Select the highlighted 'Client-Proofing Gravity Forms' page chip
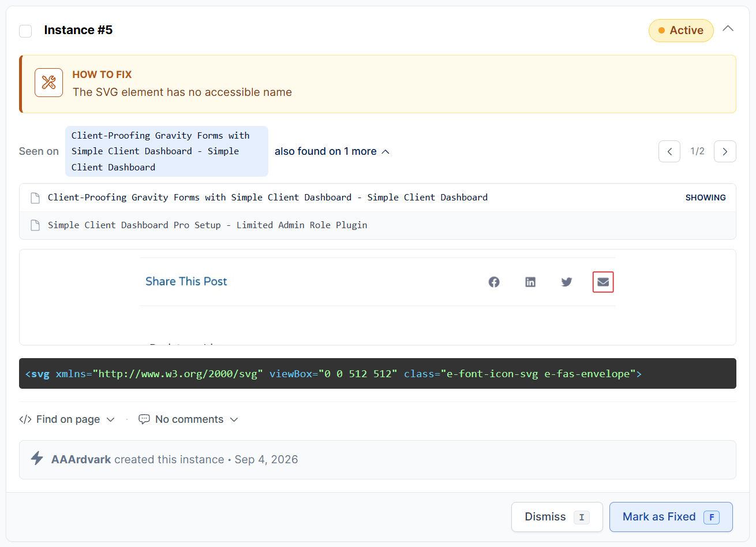 [167, 151]
